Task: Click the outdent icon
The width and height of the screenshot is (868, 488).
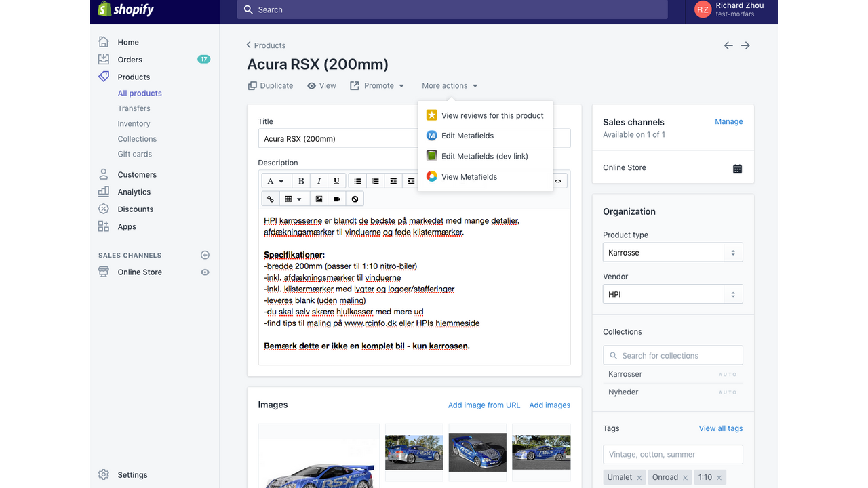Action: point(393,181)
